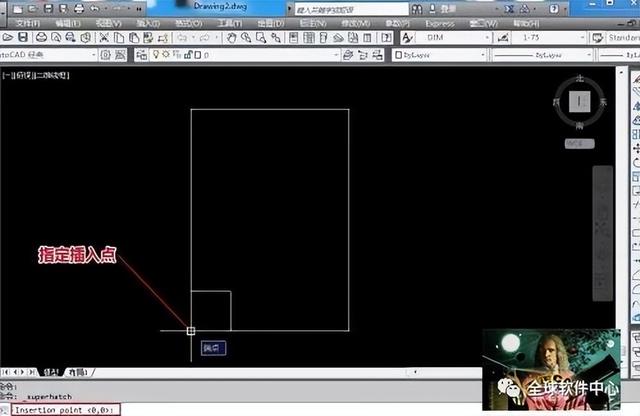The image size is (640, 416).
Task: Click the viewport label [俯视][二维线框] controls
Action: (x=36, y=75)
